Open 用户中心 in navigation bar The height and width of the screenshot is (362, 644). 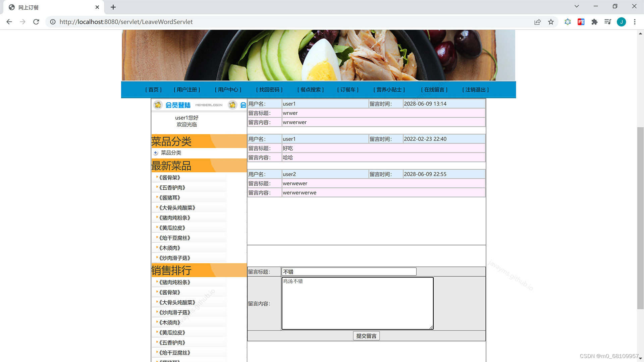228,89
